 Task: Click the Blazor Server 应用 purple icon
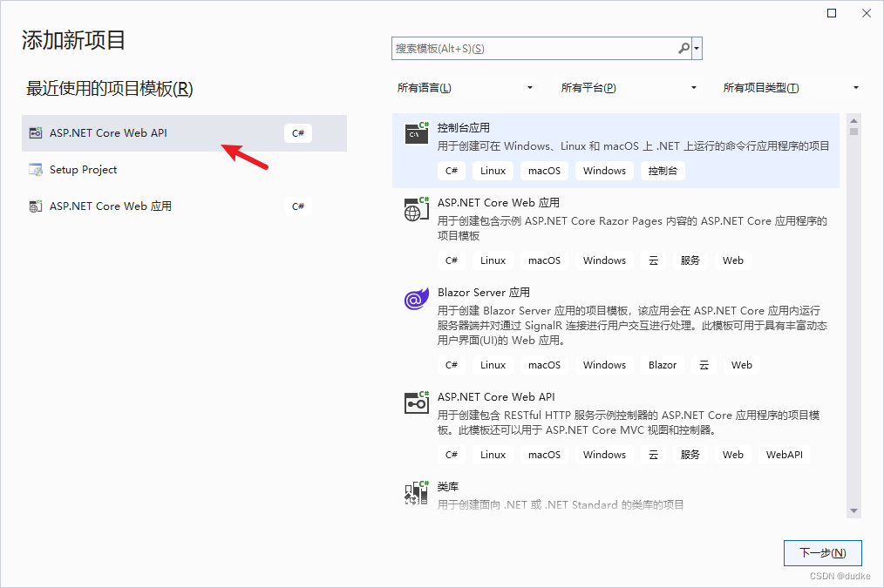click(417, 299)
